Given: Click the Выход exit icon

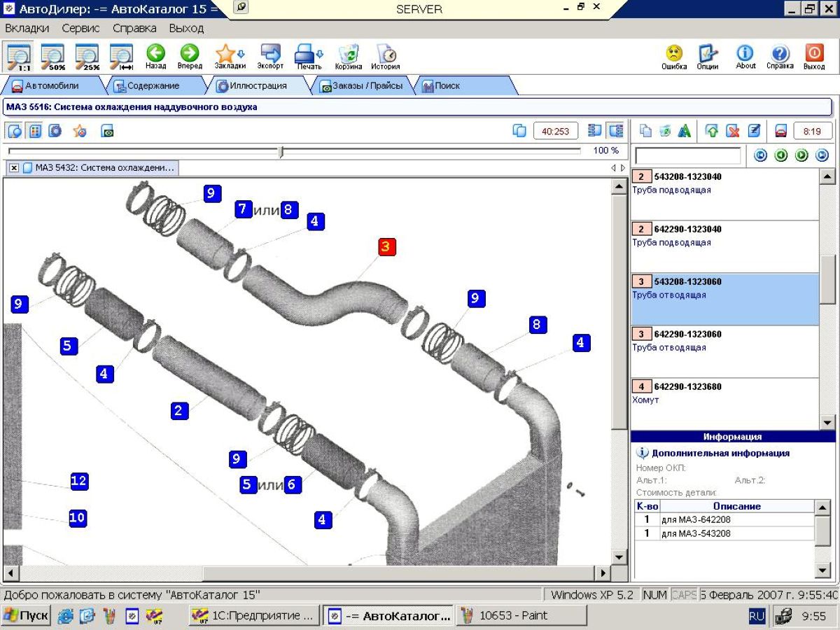Looking at the screenshot, I should 814,56.
